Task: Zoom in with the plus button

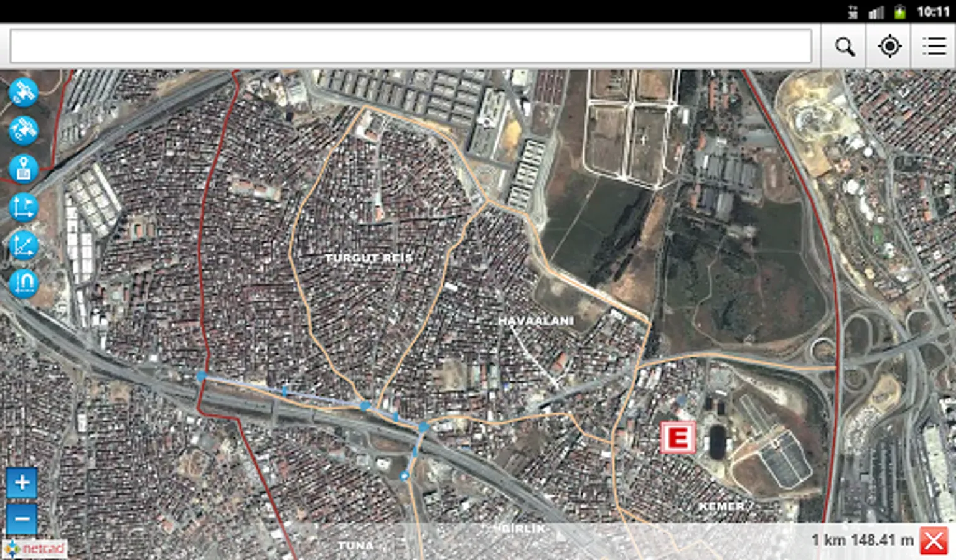Action: coord(22,483)
